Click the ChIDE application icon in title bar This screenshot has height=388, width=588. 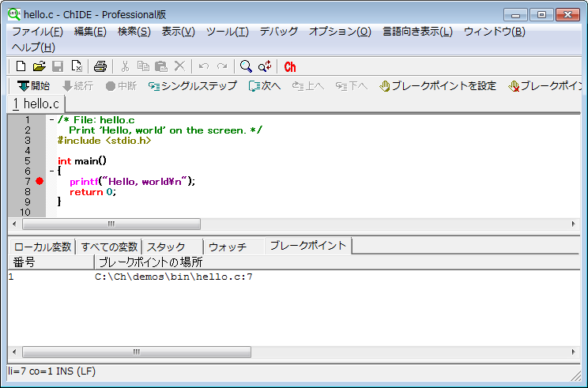(x=14, y=14)
